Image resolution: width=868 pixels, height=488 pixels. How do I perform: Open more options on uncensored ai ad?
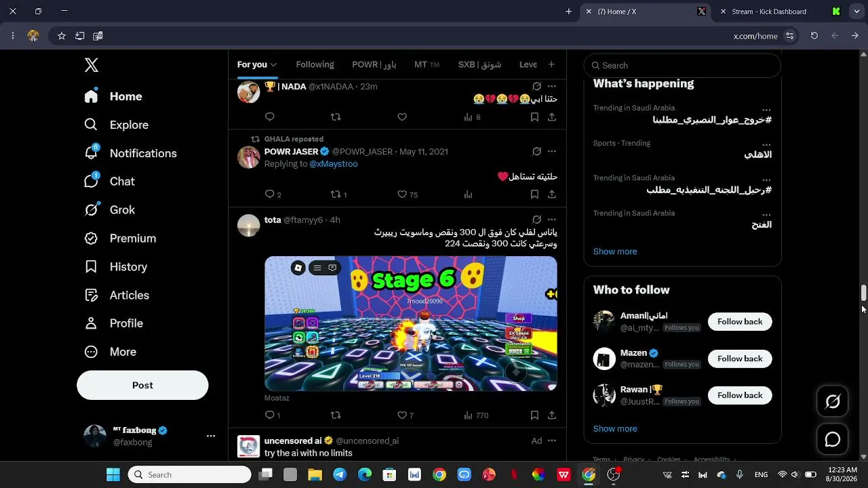coord(552,441)
